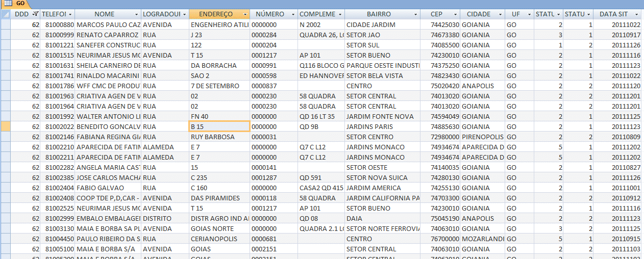The height and width of the screenshot is (259, 644).
Task: Open the CEP column dropdown arrow
Action: (456, 14)
